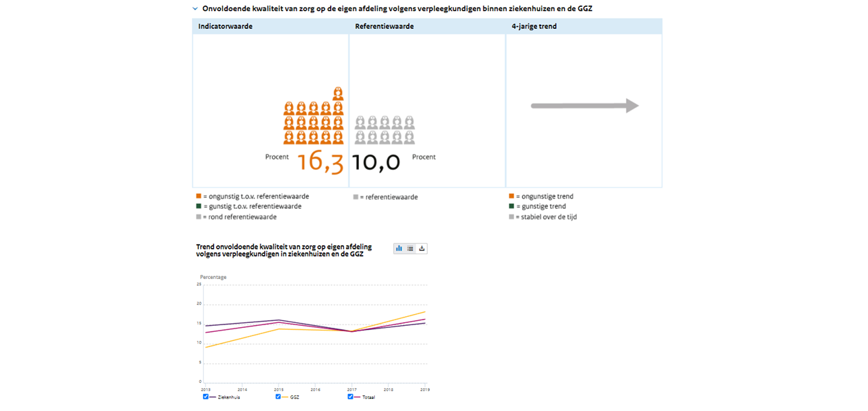The image size is (868, 411).
Task: Switch to the bar chart view icon
Action: click(399, 248)
